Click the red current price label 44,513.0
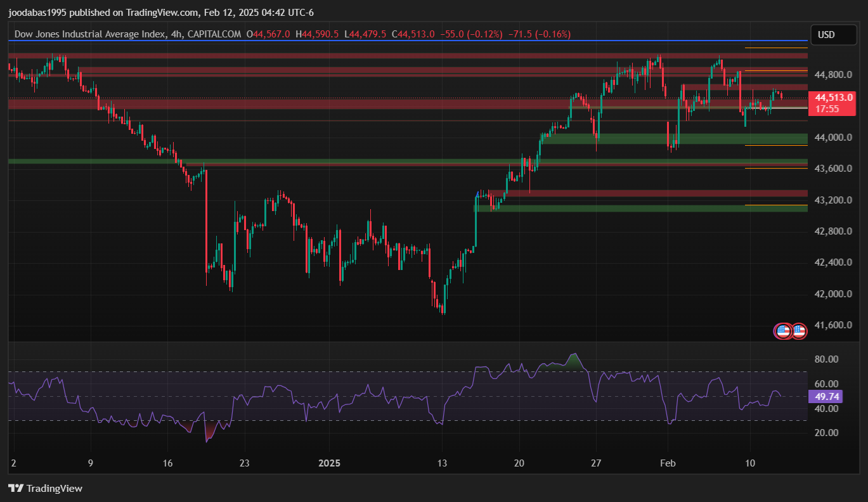868x502 pixels. click(833, 98)
